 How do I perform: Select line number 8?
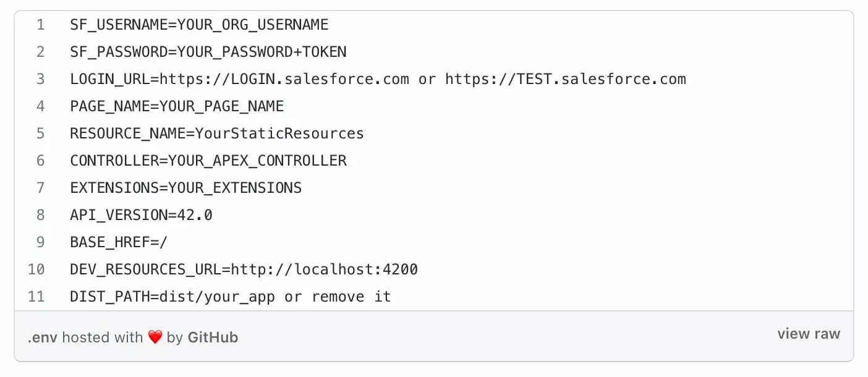click(40, 215)
